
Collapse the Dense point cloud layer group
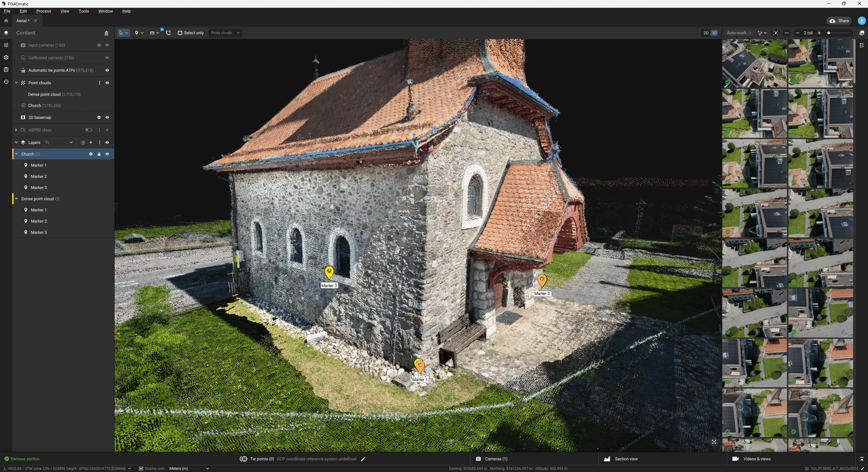click(x=17, y=199)
